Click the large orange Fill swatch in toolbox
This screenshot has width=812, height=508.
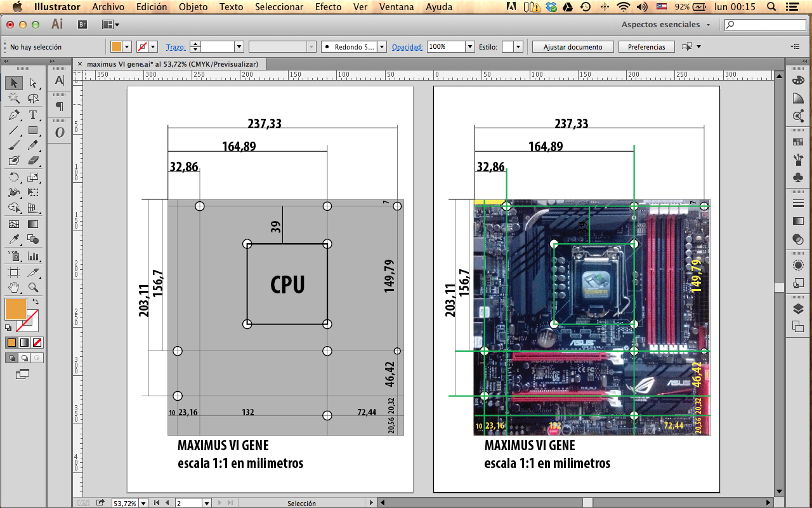pyautogui.click(x=16, y=309)
